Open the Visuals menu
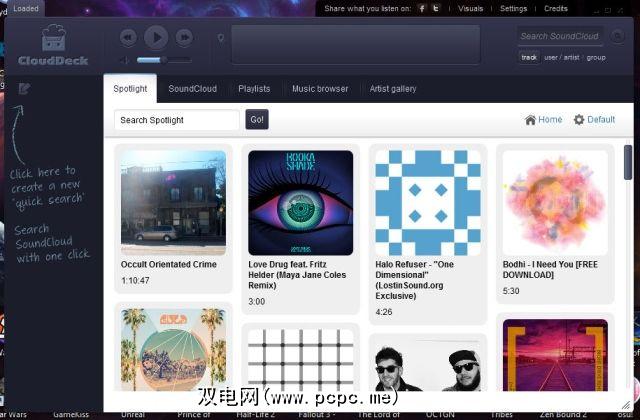This screenshot has width=640, height=420. pos(470,9)
